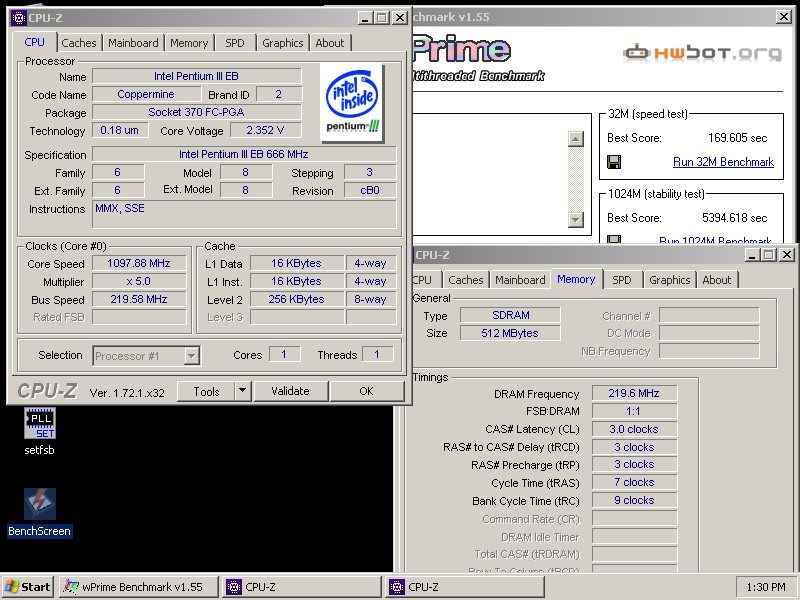The image size is (800, 600).
Task: Click the Cores count field
Action: click(284, 355)
